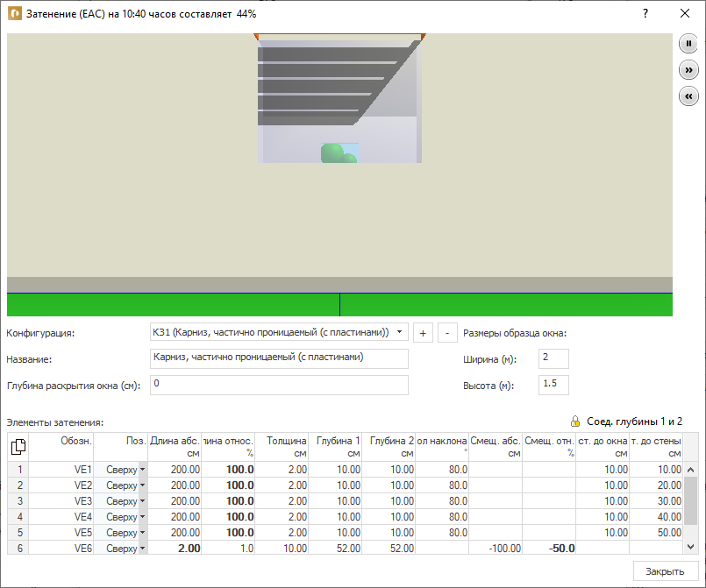Click the help question mark
Viewport: 706px width, 588px height.
(645, 13)
